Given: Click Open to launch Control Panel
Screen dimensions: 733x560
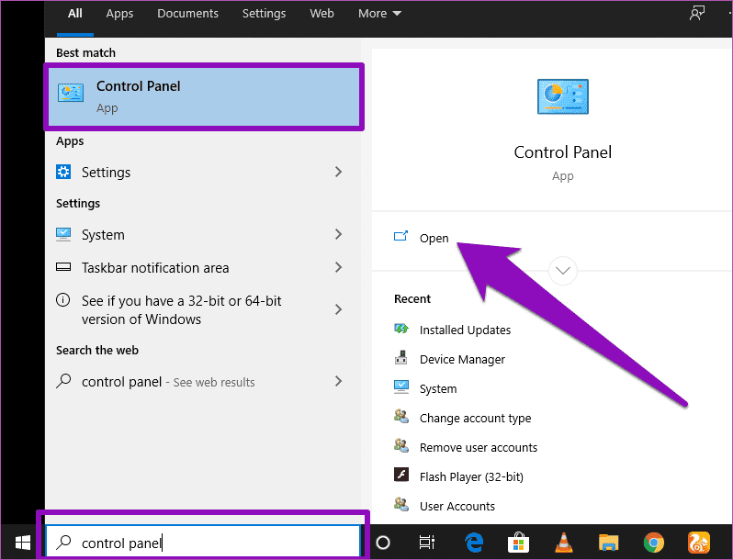Looking at the screenshot, I should [434, 238].
